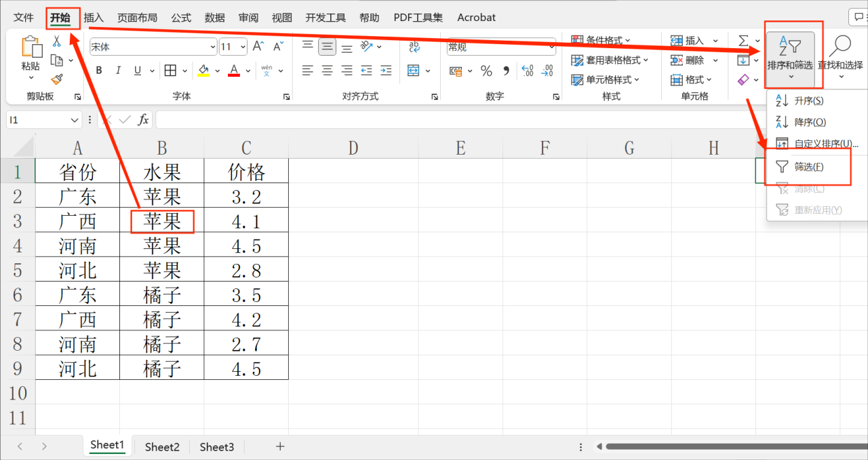Toggle wrap text (abc) button
Image resolution: width=868 pixels, height=460 pixels.
click(x=414, y=46)
